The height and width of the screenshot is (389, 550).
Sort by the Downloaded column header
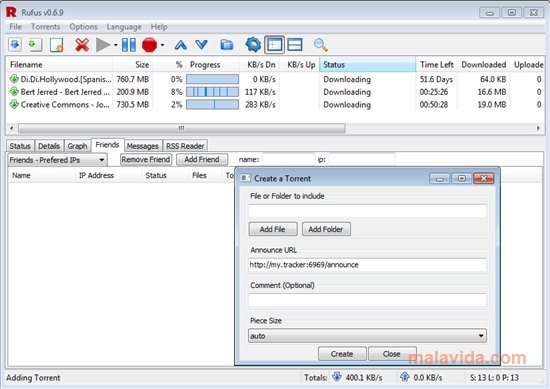click(484, 65)
